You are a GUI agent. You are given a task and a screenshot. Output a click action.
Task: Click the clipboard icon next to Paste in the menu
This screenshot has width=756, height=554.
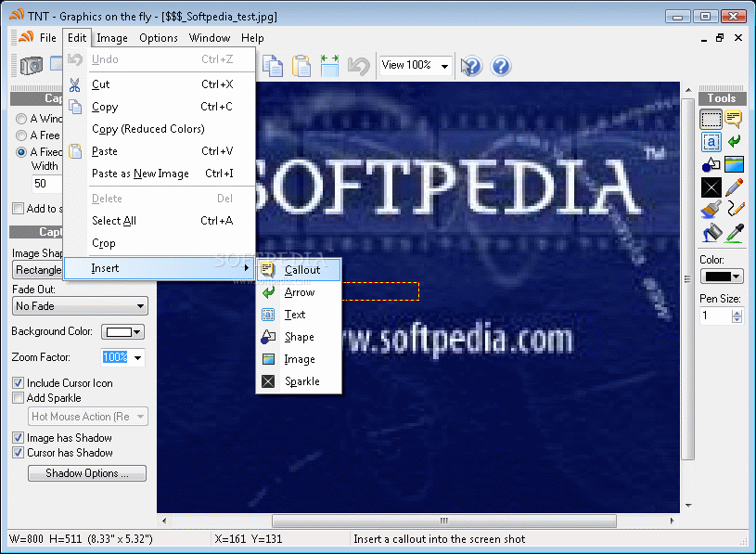[75, 151]
